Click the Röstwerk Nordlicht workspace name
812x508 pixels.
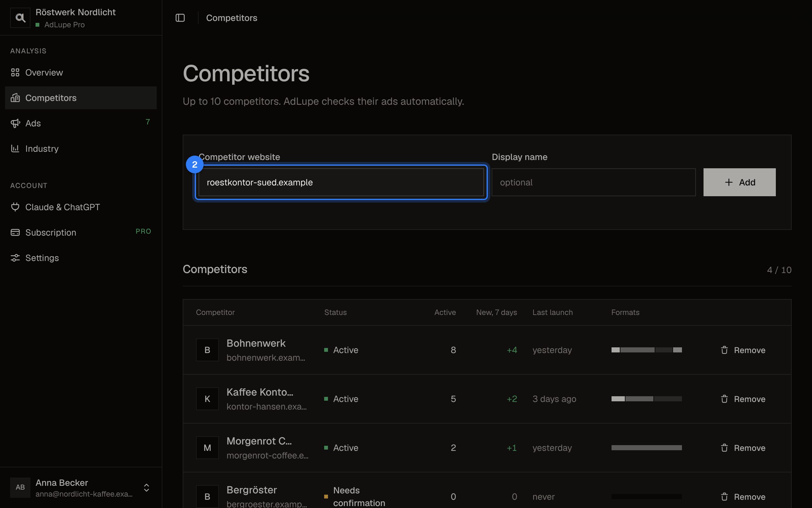tap(75, 12)
